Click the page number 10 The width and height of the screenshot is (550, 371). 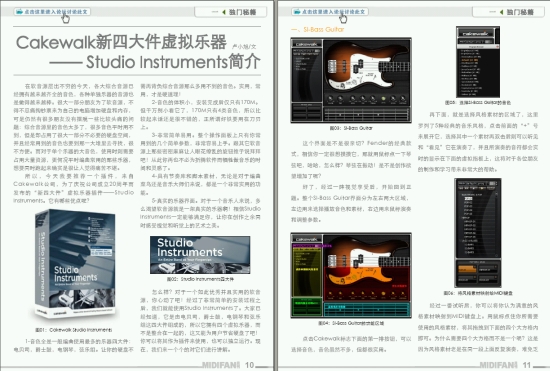click(x=249, y=365)
